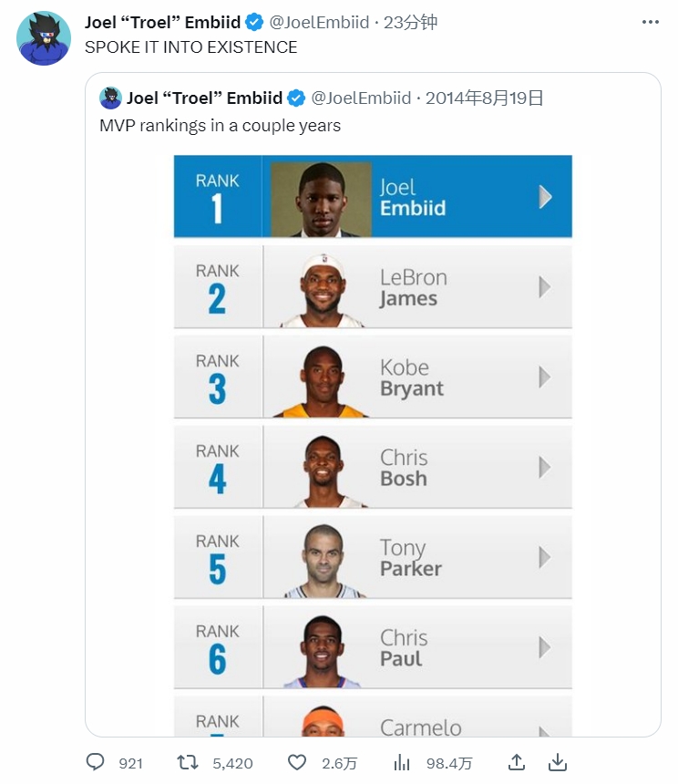Open the 23分钟 timestamp link
Screen dimensions: 678x784
[410, 22]
